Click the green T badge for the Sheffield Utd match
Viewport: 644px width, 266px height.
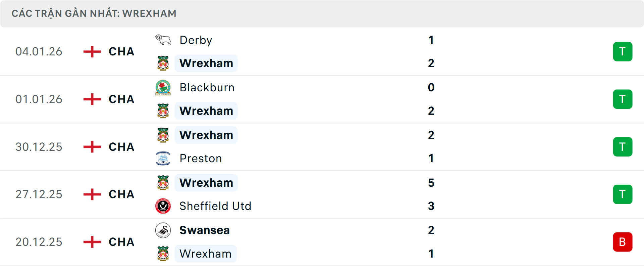[623, 194]
